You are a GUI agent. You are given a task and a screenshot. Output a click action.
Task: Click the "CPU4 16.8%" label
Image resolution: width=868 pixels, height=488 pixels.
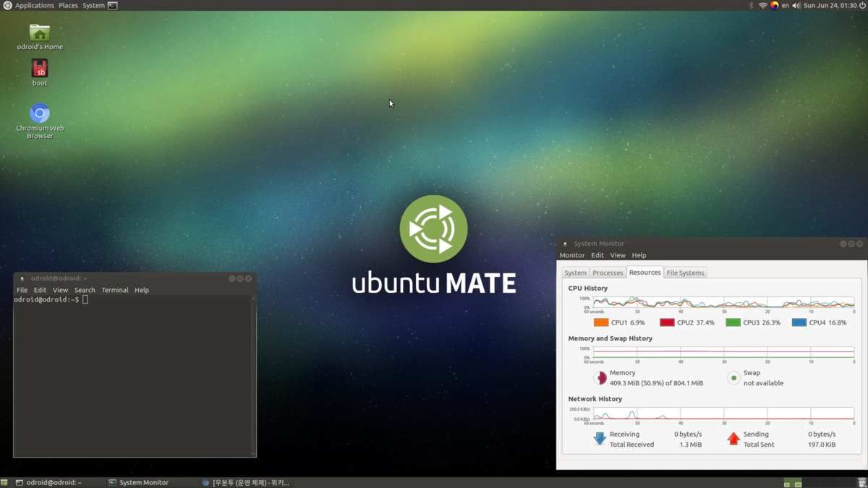pos(827,322)
